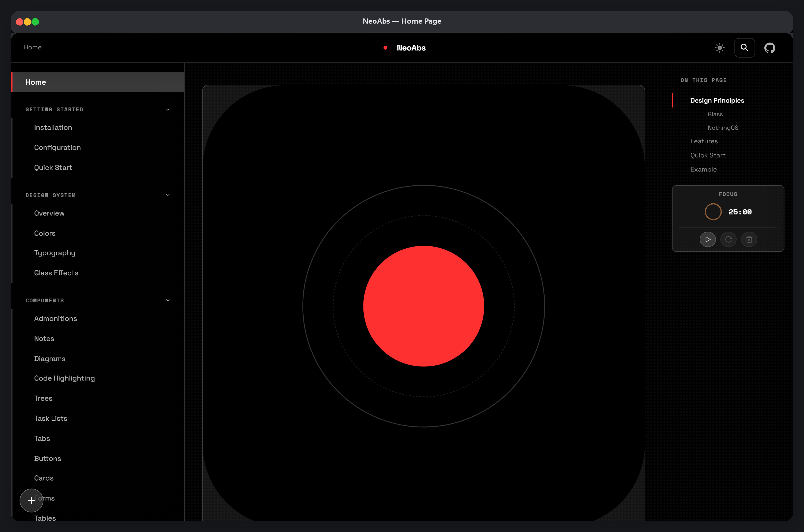Screen dimensions: 804x532
Task: Click the 25:00 timer display
Action: 740,212
